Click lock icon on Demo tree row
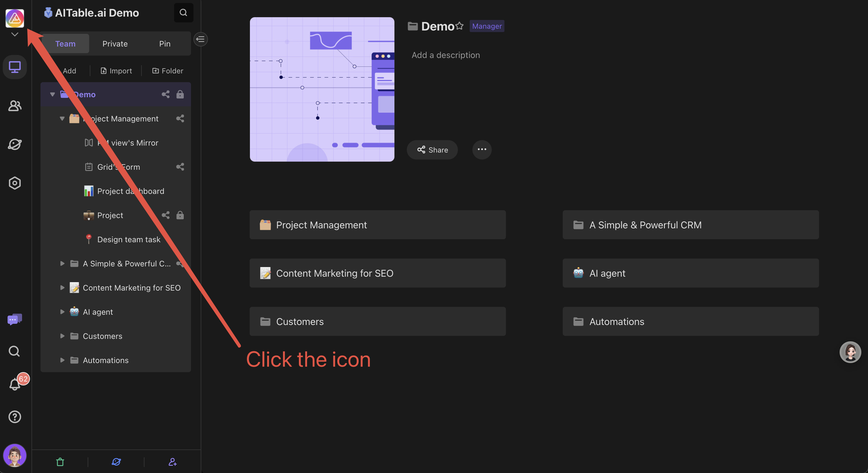This screenshot has height=473, width=868. (180, 94)
